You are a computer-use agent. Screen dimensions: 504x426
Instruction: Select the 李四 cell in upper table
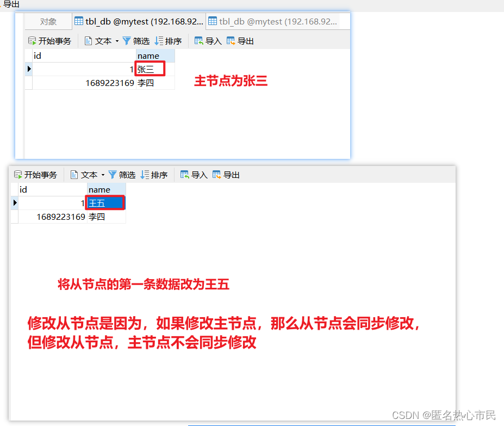155,83
